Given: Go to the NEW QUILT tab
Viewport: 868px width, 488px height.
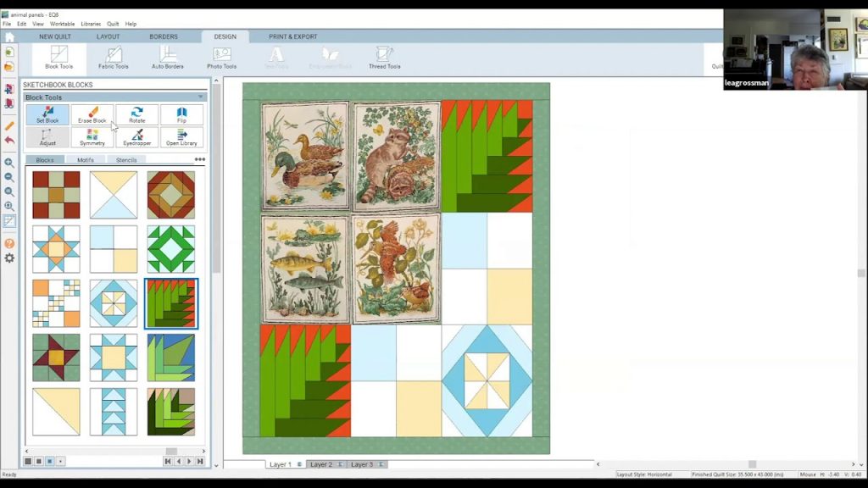Looking at the screenshot, I should pyautogui.click(x=55, y=36).
